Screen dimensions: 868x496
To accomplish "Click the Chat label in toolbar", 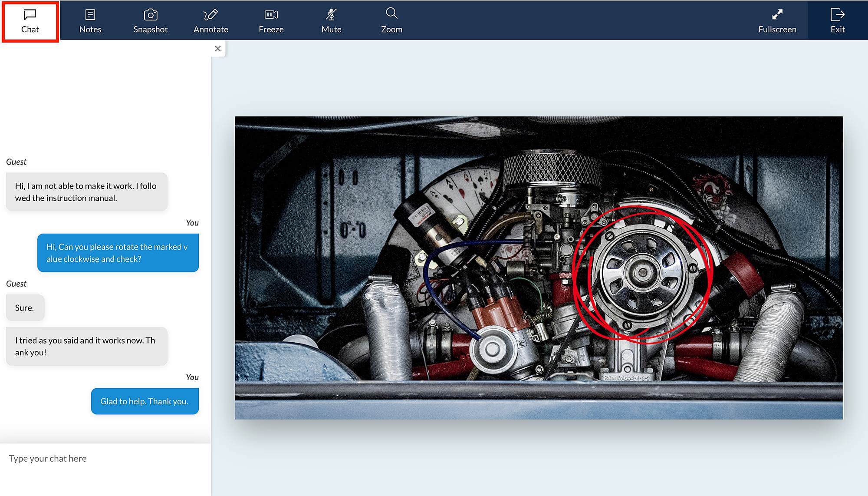I will (x=30, y=30).
